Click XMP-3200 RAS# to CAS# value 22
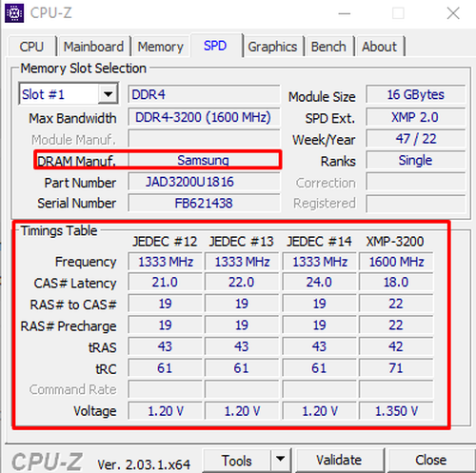This screenshot has width=476, height=473. [396, 304]
